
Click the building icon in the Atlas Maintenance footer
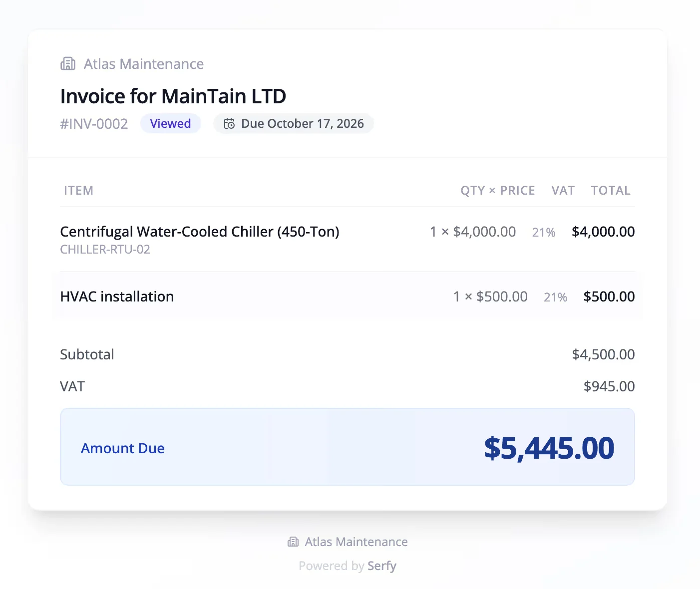click(x=293, y=542)
